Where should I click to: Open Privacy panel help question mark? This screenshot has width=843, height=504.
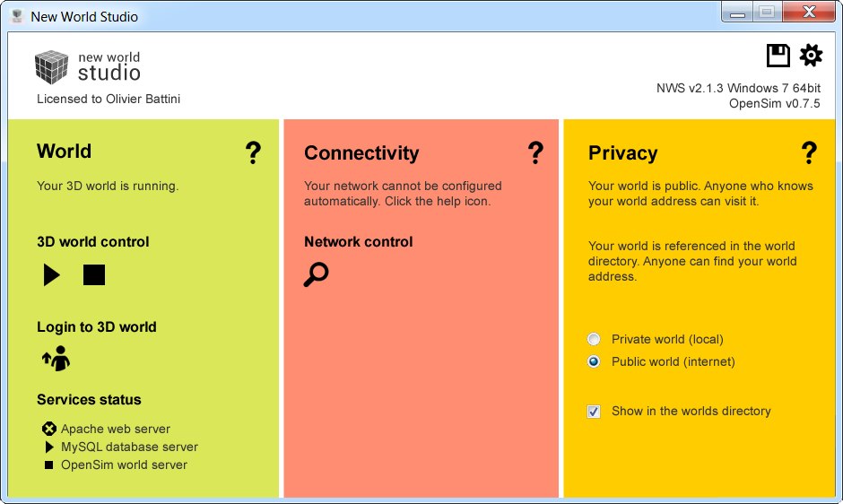point(809,152)
